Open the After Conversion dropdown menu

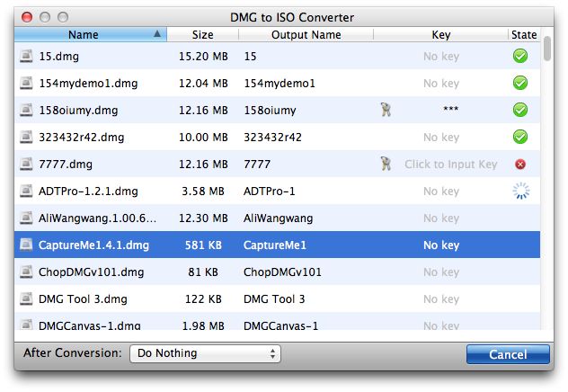click(x=205, y=353)
